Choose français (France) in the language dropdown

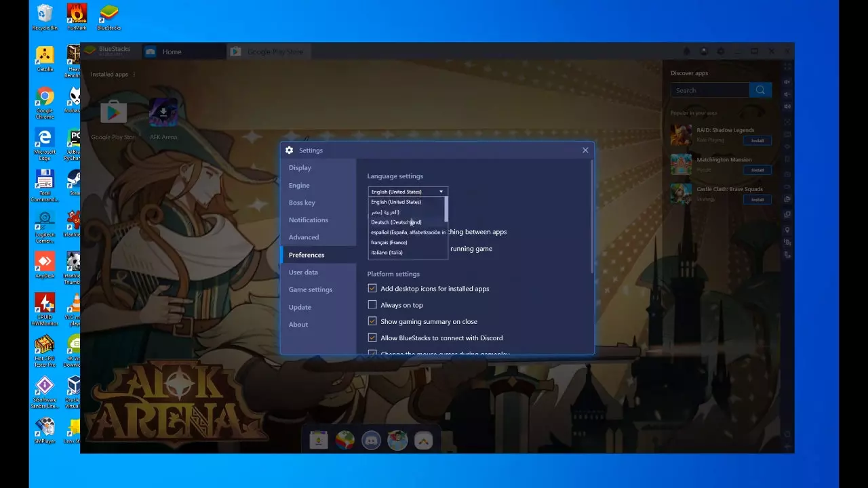(x=389, y=243)
